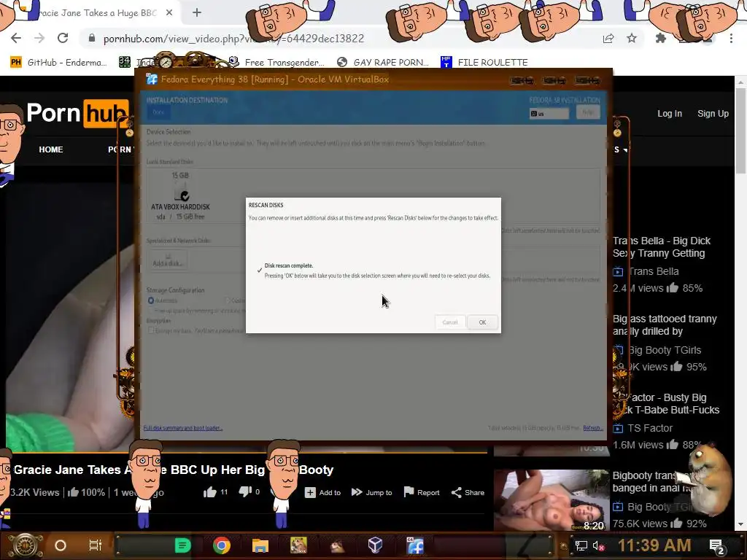
Task: Open the VirtualBox cube icon on the taskbar
Action: (x=375, y=545)
